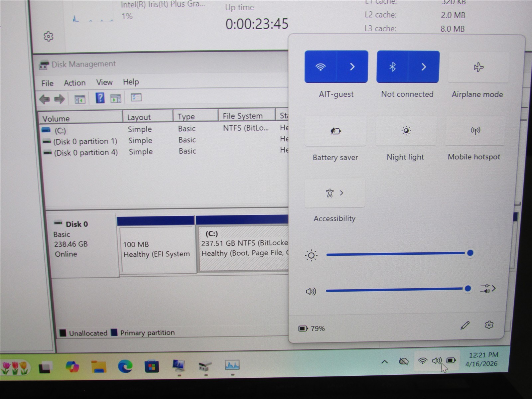Open Microsoft Edge from the taskbar
The image size is (532, 399).
(x=125, y=366)
